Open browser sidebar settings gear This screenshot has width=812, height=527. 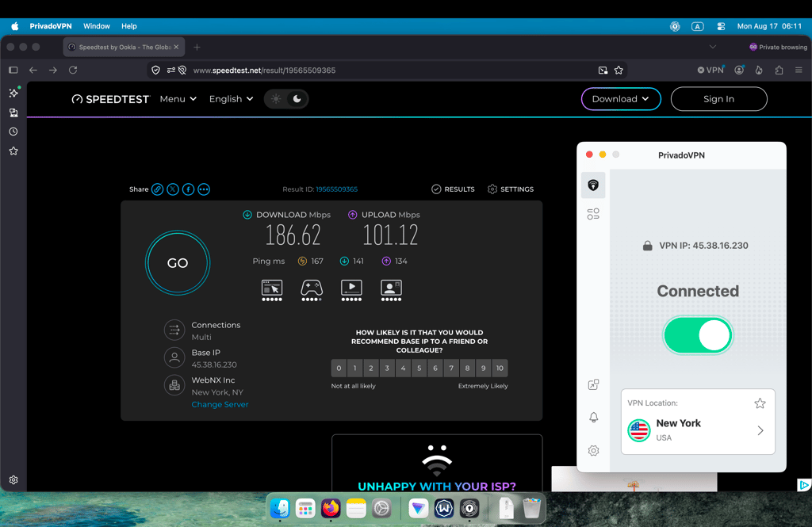[x=13, y=480]
